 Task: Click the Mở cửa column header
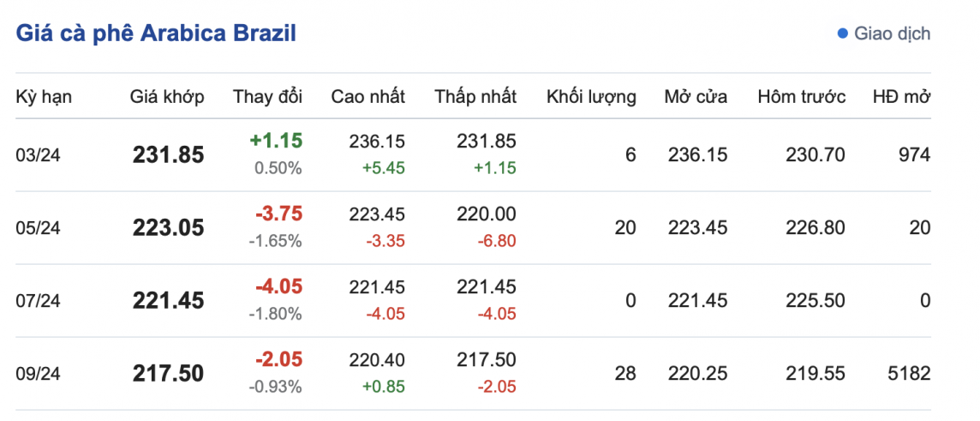(x=696, y=97)
